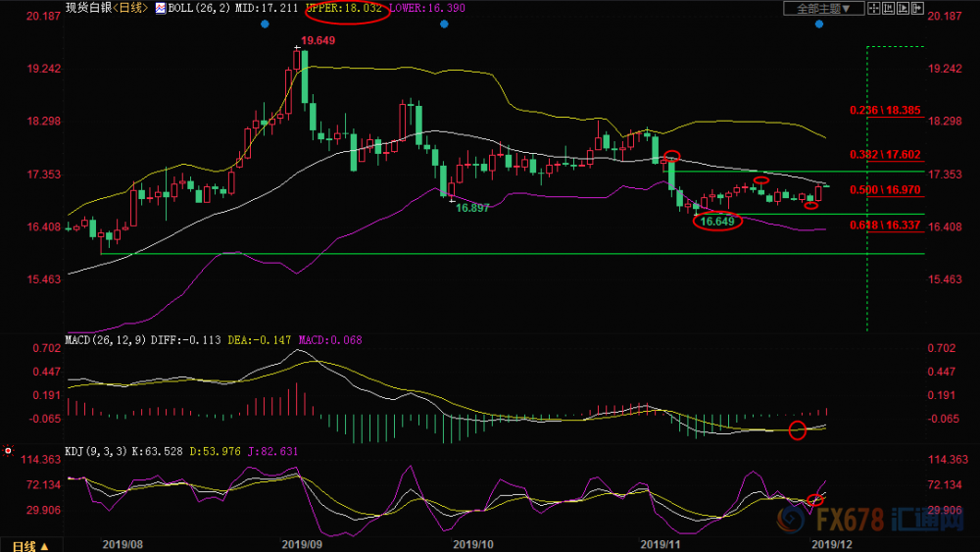
Task: Click the 2019/12 date on time axis
Action: pos(831,544)
